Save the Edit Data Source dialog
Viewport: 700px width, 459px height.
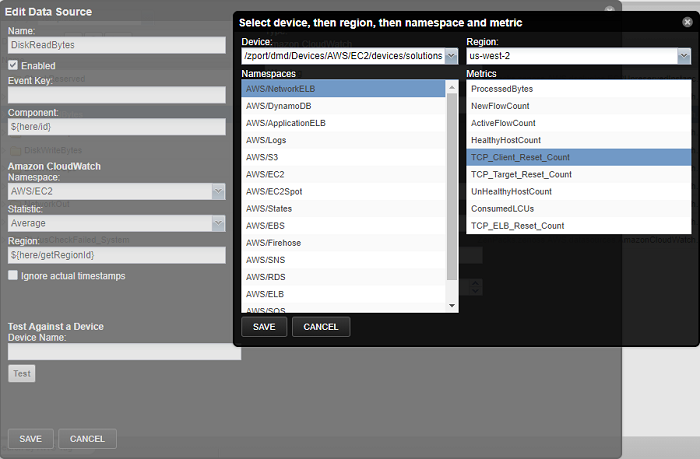pos(30,439)
